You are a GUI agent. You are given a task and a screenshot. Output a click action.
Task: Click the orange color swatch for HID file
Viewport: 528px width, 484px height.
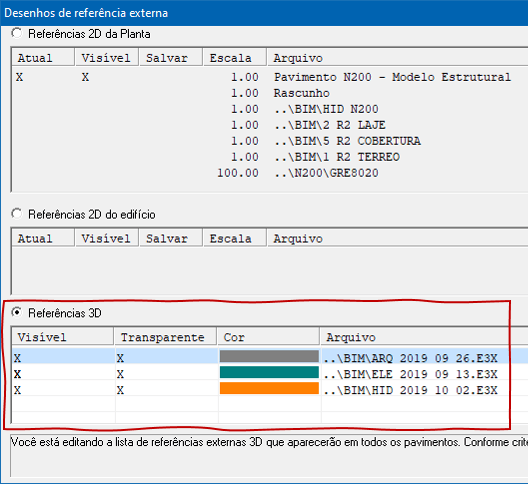[269, 388]
